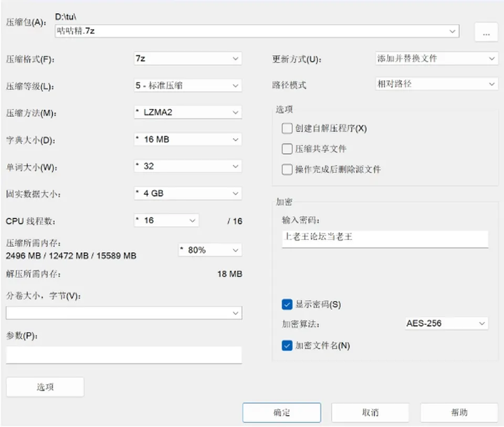Viewport: 504px width, 427px height.
Task: Expand the 压缩等级 dropdown showing 标准压缩
Action: pyautogui.click(x=188, y=86)
